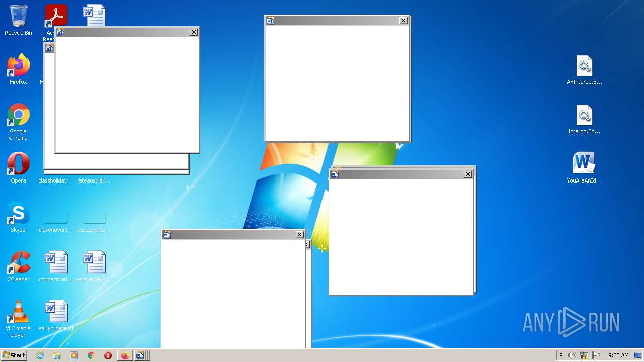The width and height of the screenshot is (644, 362).
Task: Click the title icon of the front top-left window
Action: coord(60,32)
